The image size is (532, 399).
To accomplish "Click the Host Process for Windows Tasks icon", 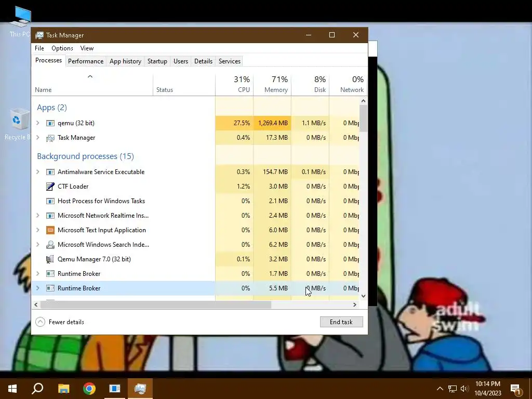I will pyautogui.click(x=50, y=201).
